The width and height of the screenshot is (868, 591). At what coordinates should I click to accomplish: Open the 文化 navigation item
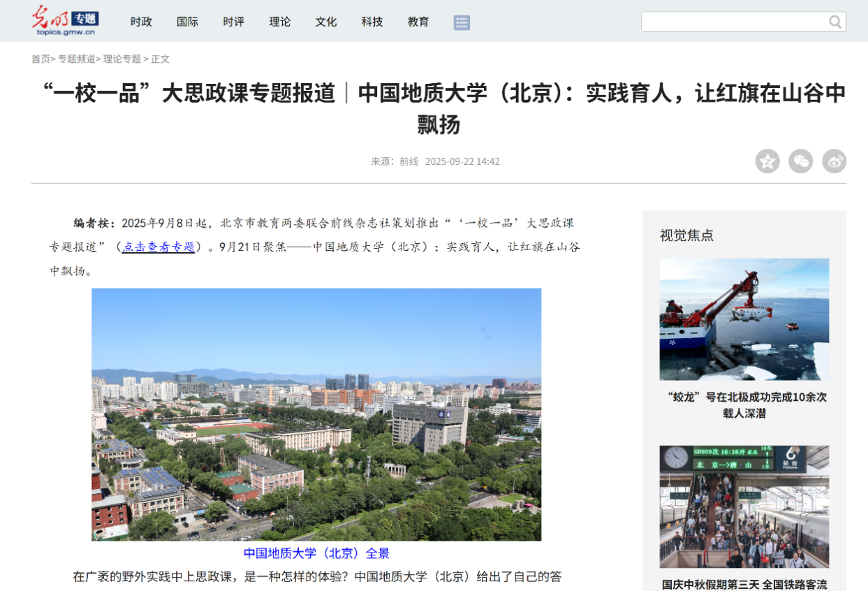pyautogui.click(x=326, y=22)
